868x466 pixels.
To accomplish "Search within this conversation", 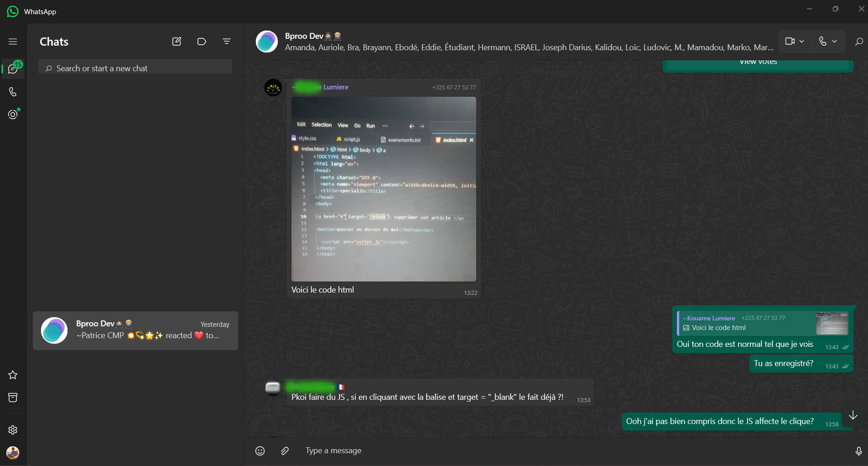I will coord(859,42).
